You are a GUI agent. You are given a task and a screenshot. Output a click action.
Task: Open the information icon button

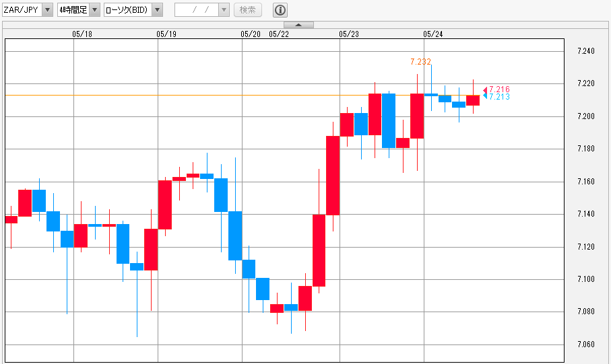[x=280, y=9]
